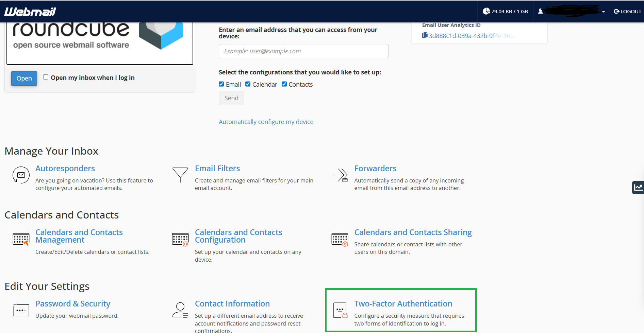View disk usage 79.04 KB / 1 GB
Screen dimensions: 644x333
[505, 12]
